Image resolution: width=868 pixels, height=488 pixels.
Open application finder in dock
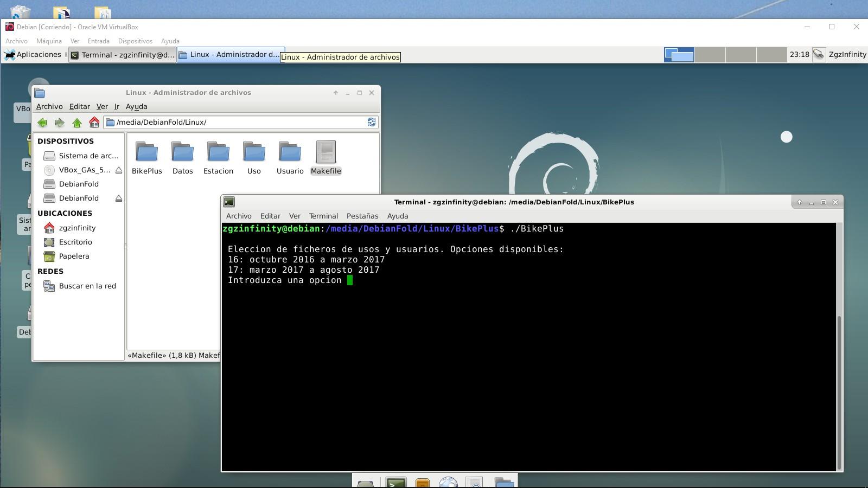(x=475, y=482)
